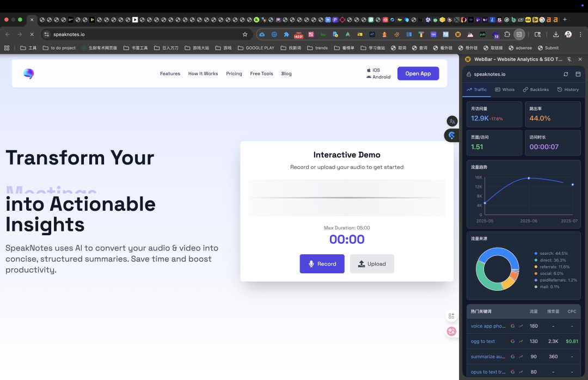Click the grid-plus floating icon

451,316
